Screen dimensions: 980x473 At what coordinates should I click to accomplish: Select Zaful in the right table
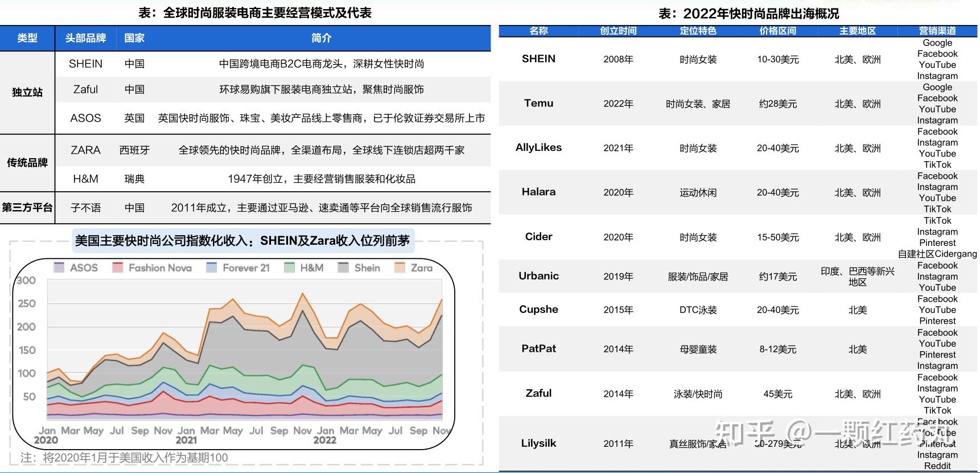point(538,393)
